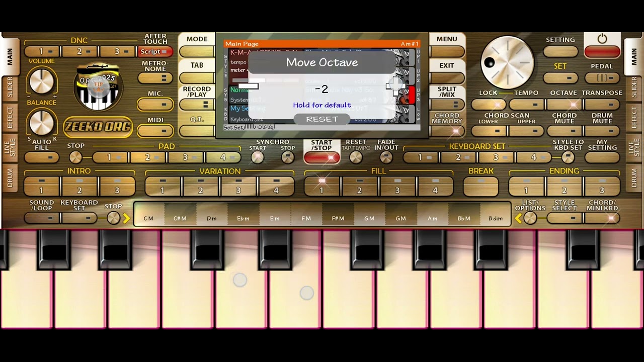Click the Break button
The width and height of the screenshot is (644, 362).
point(480,186)
